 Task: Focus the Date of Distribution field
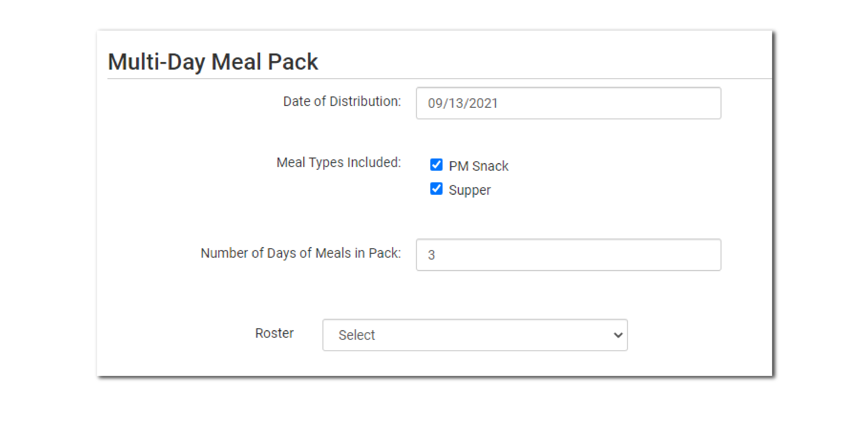tap(568, 103)
